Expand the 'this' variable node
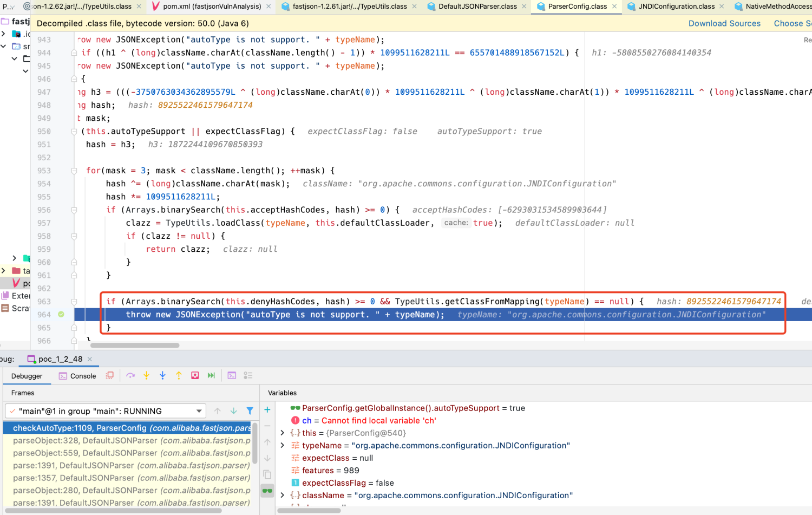 tap(283, 433)
